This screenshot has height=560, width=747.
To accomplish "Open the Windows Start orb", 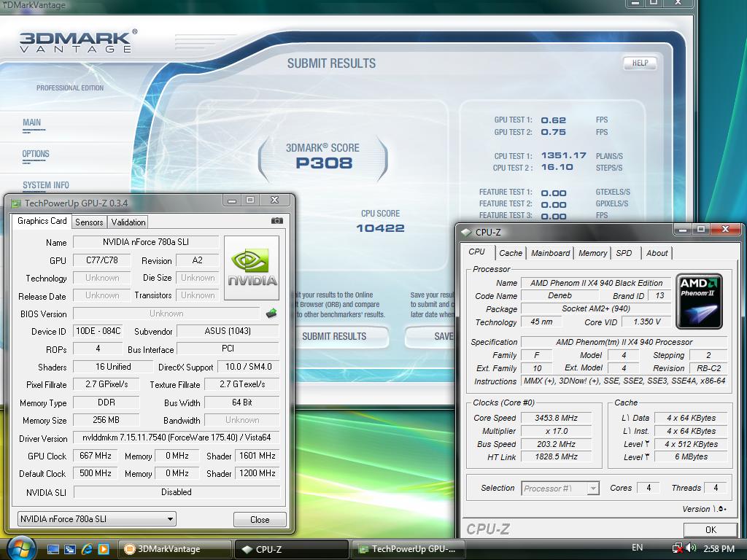I will tap(20, 548).
